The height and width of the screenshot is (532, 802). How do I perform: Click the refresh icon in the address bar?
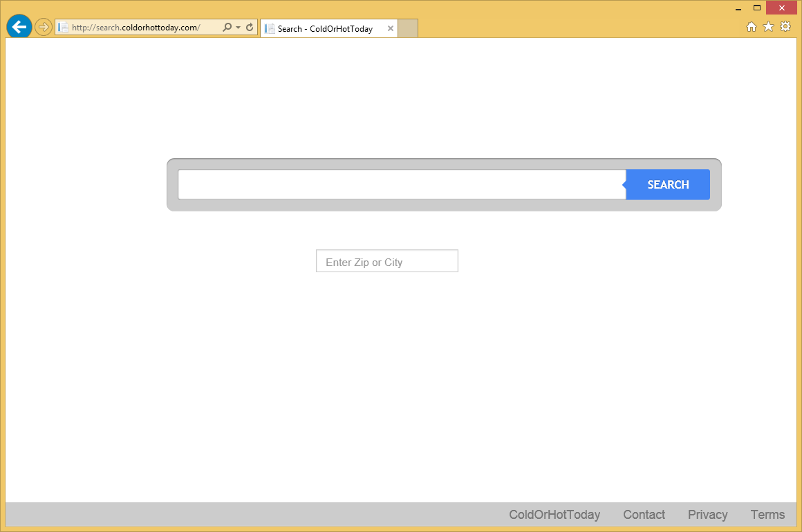pyautogui.click(x=248, y=28)
